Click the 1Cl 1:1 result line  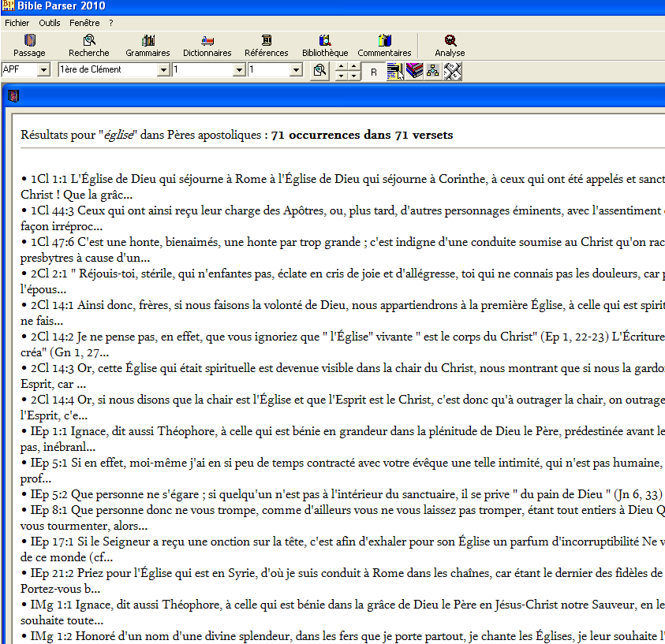(342, 186)
